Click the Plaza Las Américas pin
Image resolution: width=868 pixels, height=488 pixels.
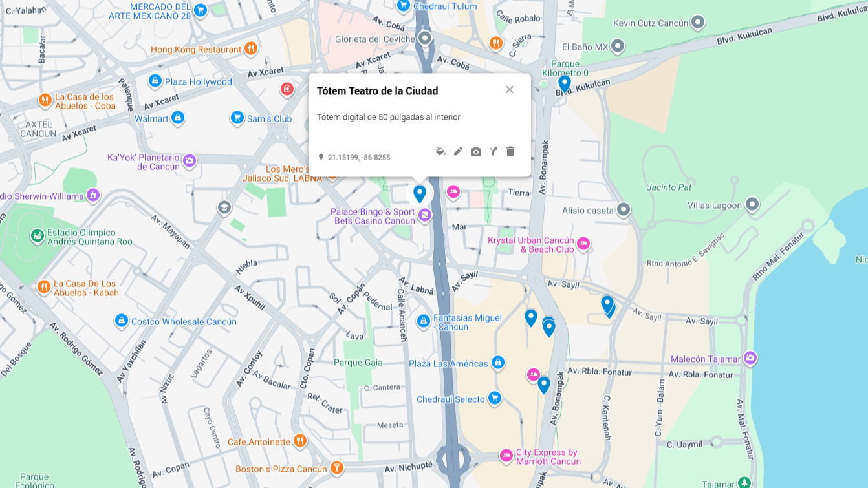coord(497,363)
